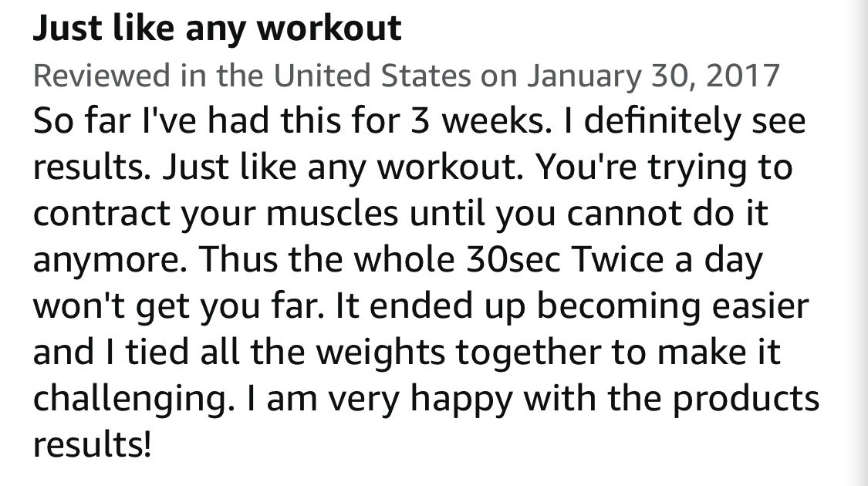This screenshot has height=486, width=868.
Task: Click the final word 'results!' in the review
Action: click(92, 444)
